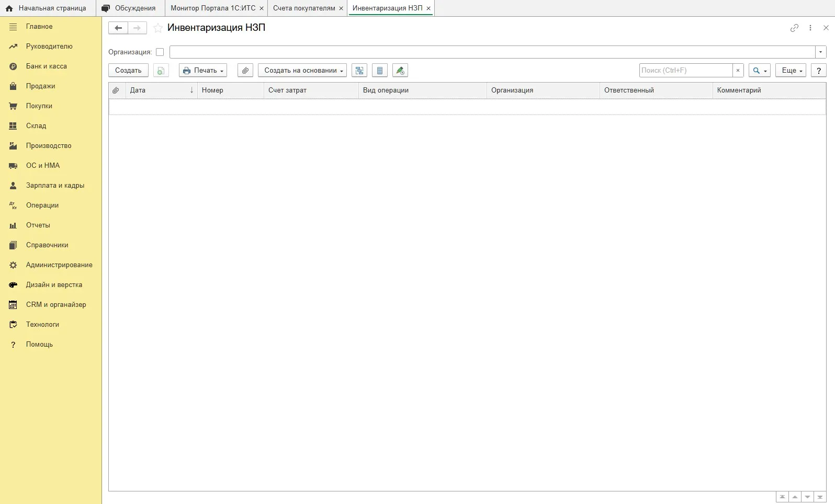
Task: Click the Поиск (Ctrl+F) search field
Action: (686, 71)
